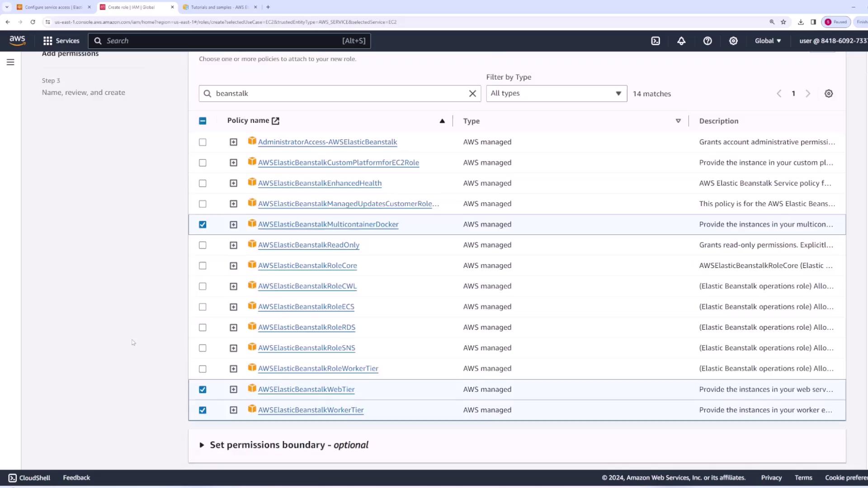Open the Filter by Type dropdown

[556, 94]
